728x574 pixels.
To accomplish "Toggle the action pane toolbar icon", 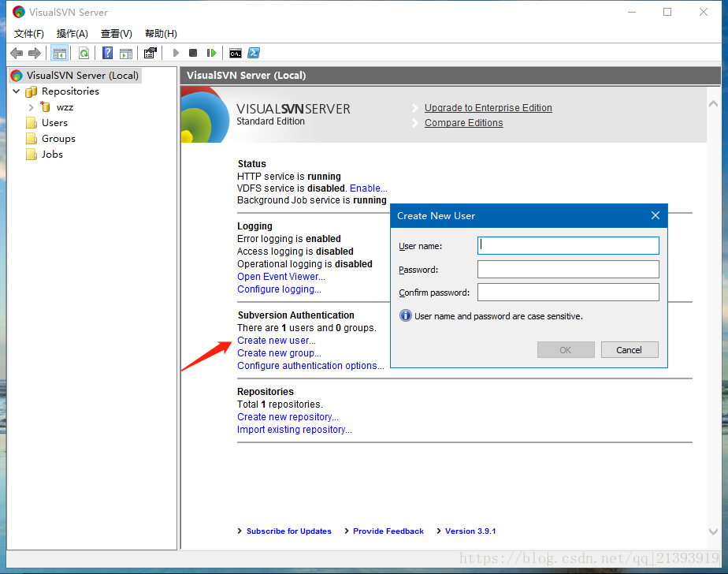I will coord(126,54).
